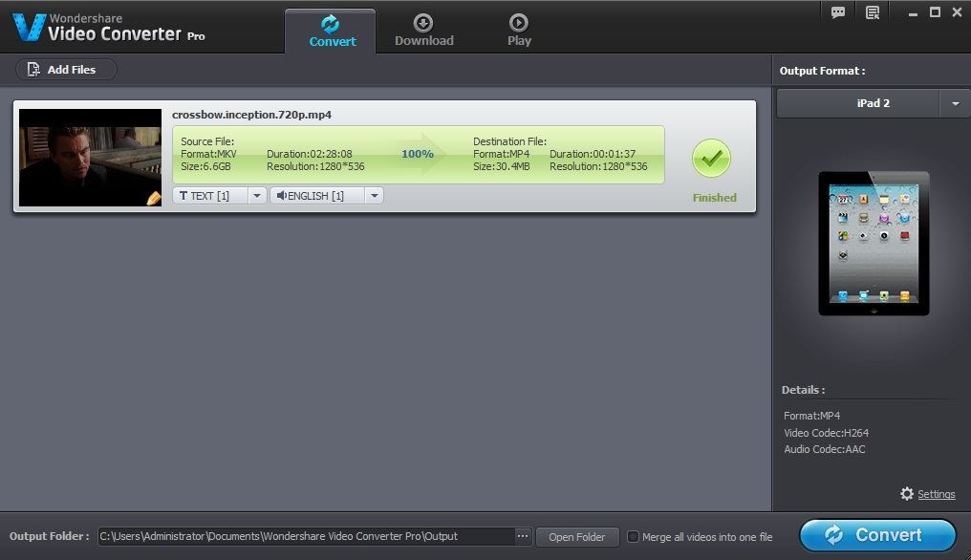
Task: Click the 100% conversion progress indicator
Action: coord(418,153)
